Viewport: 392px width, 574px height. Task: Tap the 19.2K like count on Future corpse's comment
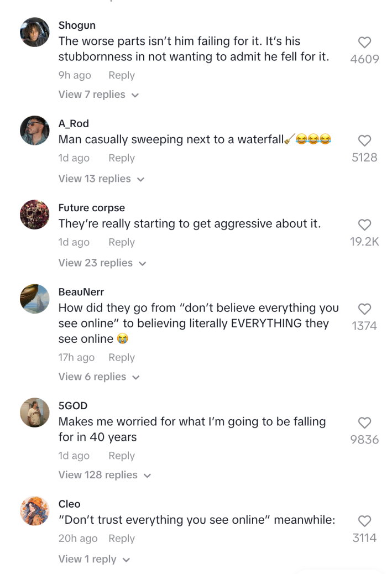click(364, 242)
